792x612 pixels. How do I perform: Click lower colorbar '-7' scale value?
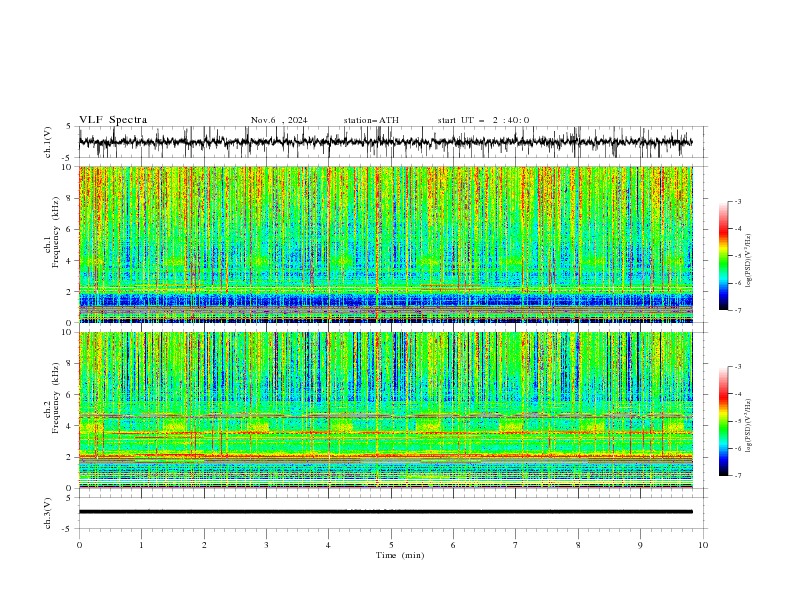coord(737,476)
